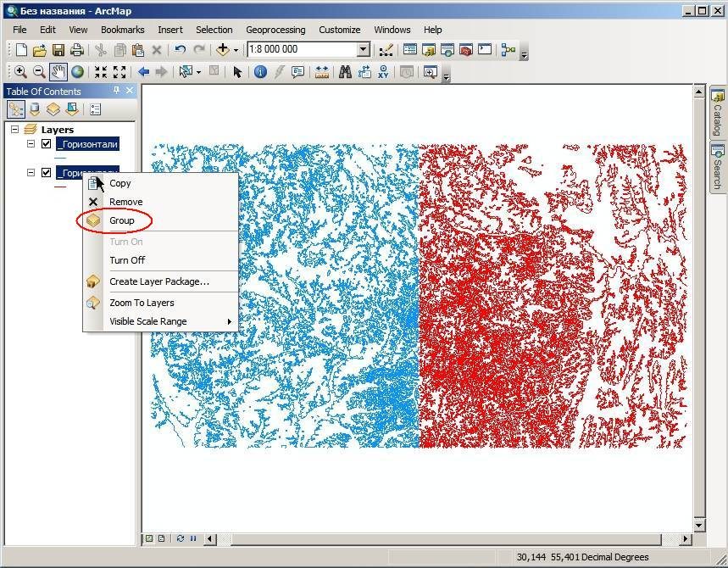Select the Zoom In tool
Image resolution: width=728 pixels, height=568 pixels.
coord(20,71)
